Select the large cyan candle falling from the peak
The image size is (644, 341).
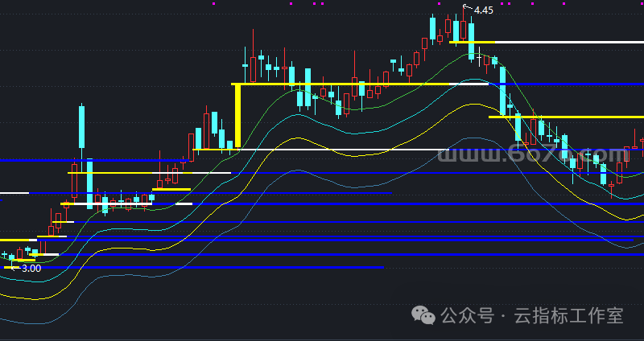point(503,90)
